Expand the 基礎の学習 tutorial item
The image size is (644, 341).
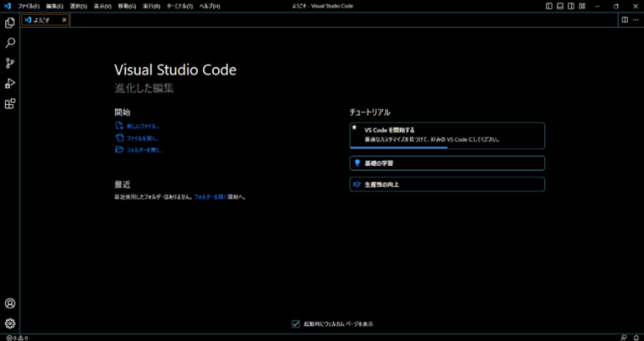tap(447, 163)
